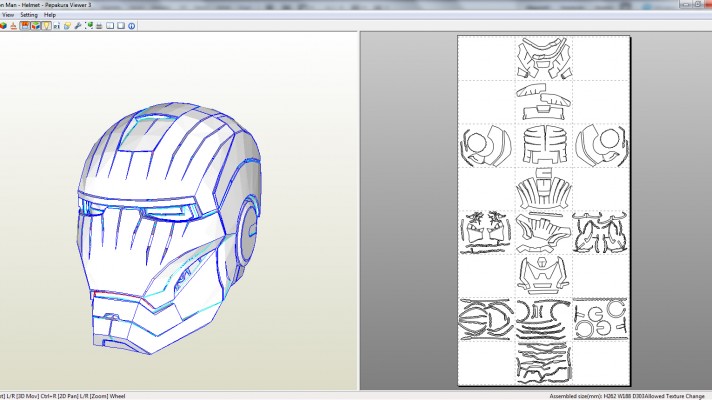Open the Help menu
Viewport: 712px width, 400px height.
coord(50,15)
